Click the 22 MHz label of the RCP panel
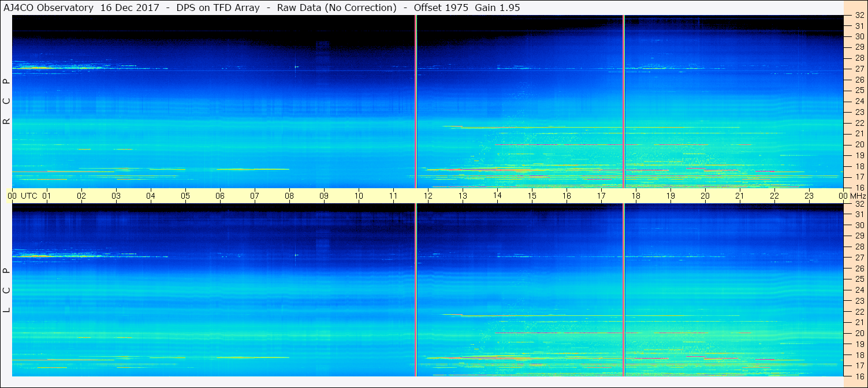This screenshot has width=868, height=388. (x=859, y=123)
